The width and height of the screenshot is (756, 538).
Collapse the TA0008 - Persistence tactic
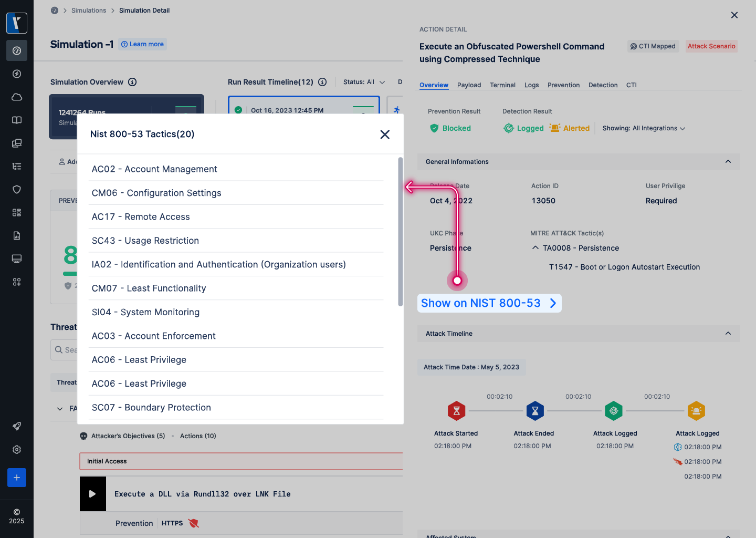pos(535,248)
